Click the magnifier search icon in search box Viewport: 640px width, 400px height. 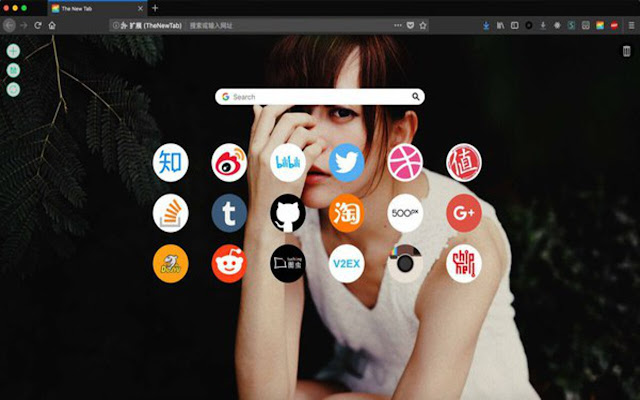416,97
